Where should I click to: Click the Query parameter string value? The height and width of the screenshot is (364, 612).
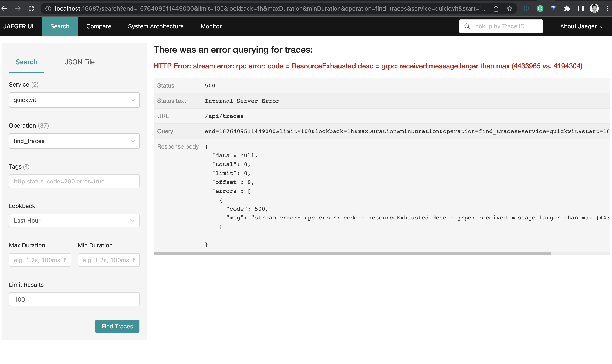[407, 131]
